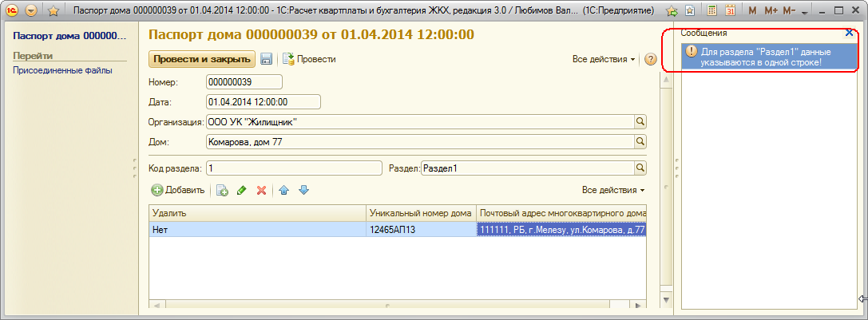Move row down with blue down arrow
This screenshot has height=320, width=868.
click(303, 191)
